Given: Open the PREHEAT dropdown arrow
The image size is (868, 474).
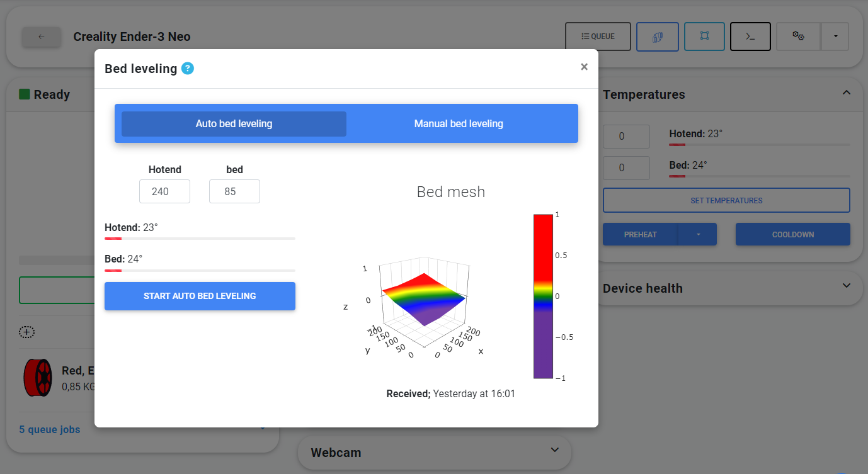Looking at the screenshot, I should pyautogui.click(x=698, y=234).
